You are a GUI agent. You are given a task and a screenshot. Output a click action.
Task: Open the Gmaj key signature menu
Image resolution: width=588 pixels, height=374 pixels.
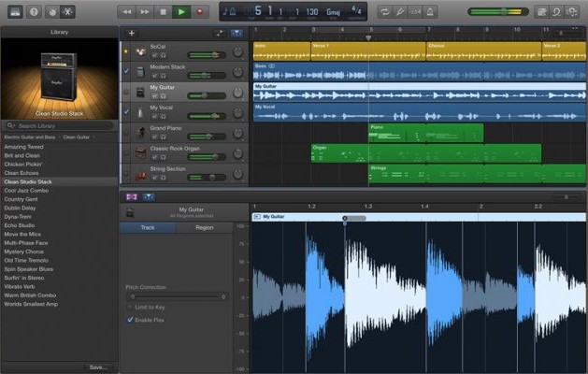click(331, 11)
